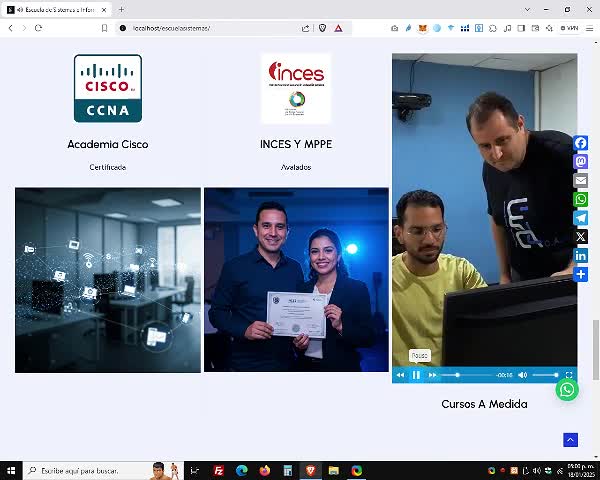This screenshot has height=480, width=600.
Task: Click the INCES Y MPPE heading
Action: coord(296,144)
